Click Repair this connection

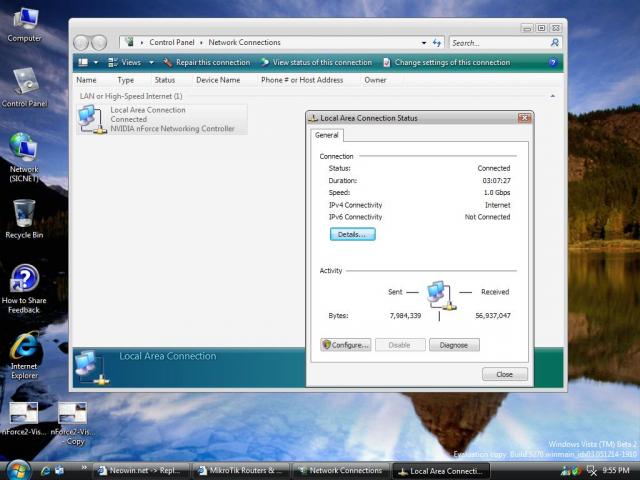207,62
